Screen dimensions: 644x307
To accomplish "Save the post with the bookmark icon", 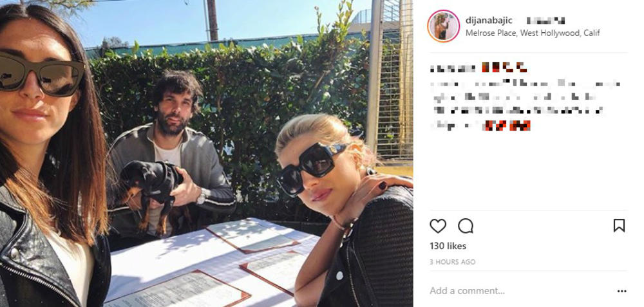I will click(x=619, y=225).
